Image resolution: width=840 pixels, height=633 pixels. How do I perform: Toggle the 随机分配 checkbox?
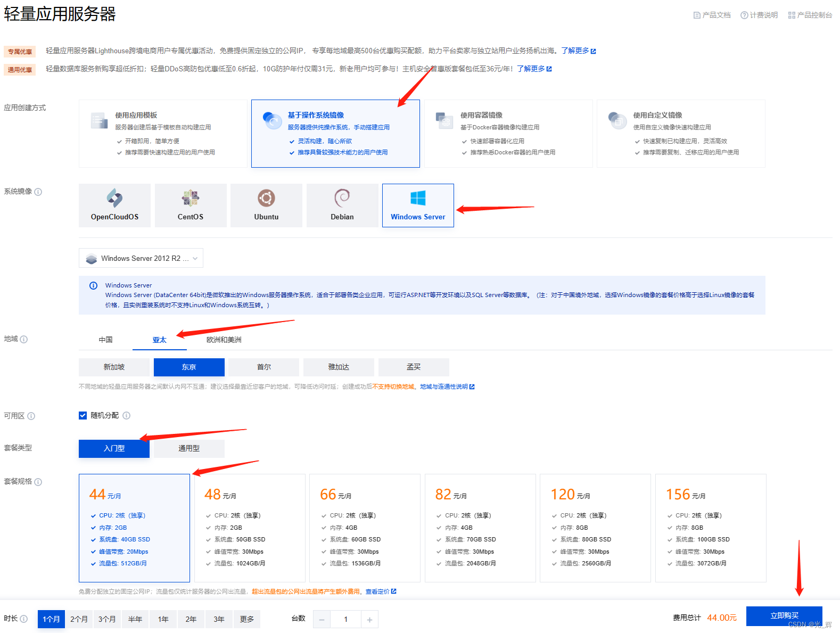point(83,415)
